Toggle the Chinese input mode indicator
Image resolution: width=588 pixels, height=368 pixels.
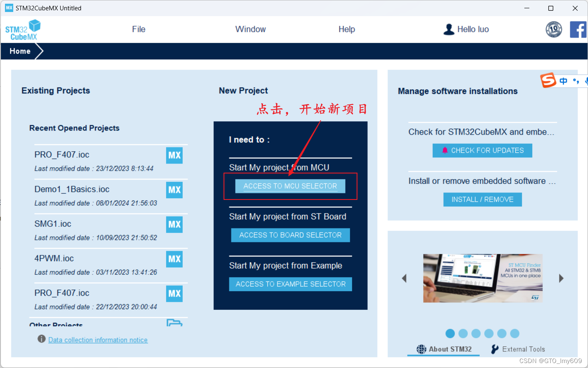(563, 81)
